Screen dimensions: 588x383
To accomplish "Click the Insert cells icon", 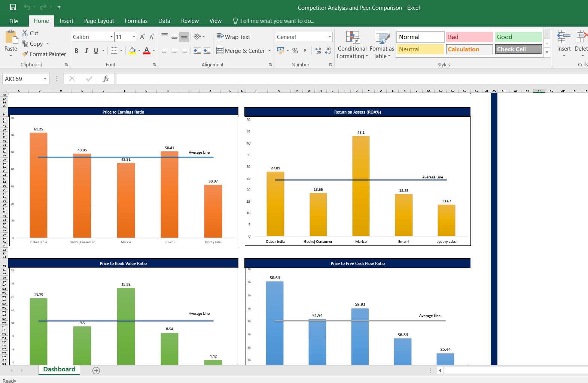I will click(564, 37).
